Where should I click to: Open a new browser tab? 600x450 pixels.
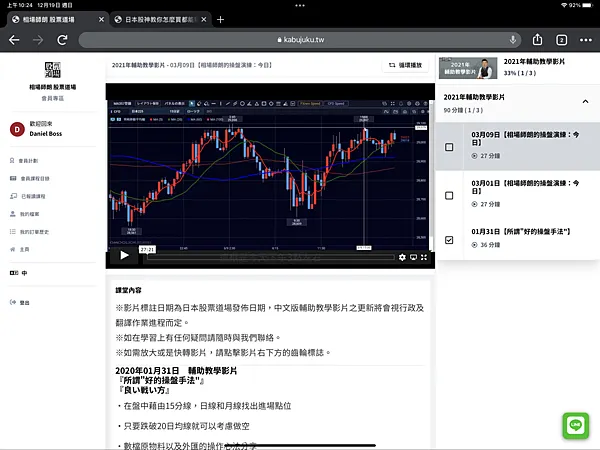[x=220, y=20]
